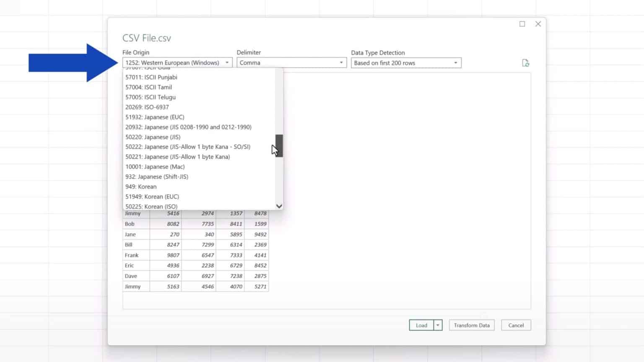Select the 57011: ISCII Punjabi entry
This screenshot has width=644, height=362.
(151, 77)
